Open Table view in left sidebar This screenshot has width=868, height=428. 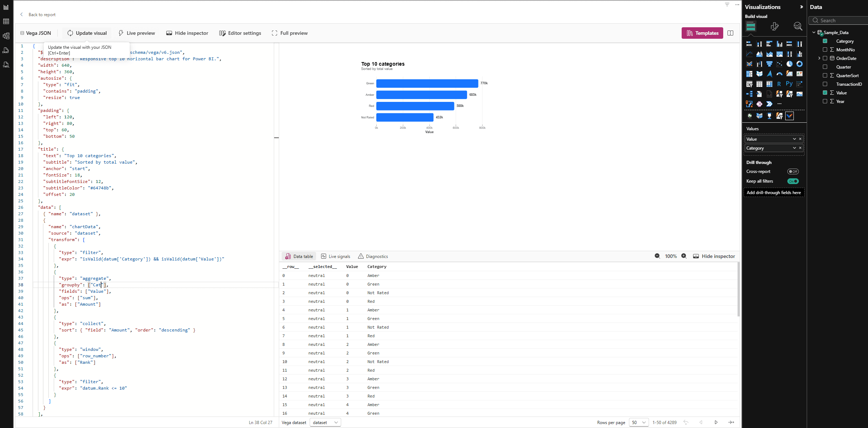coord(6,22)
